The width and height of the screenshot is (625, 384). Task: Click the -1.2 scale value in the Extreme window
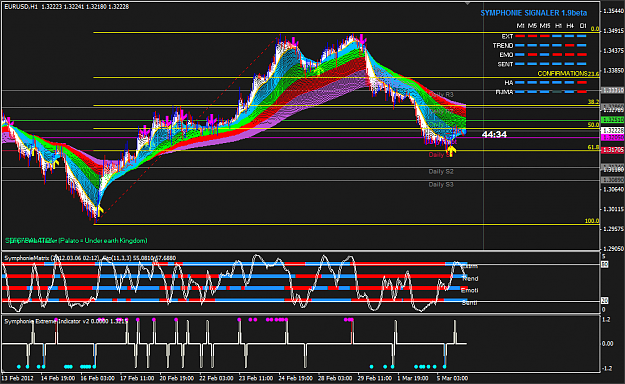[x=607, y=368]
